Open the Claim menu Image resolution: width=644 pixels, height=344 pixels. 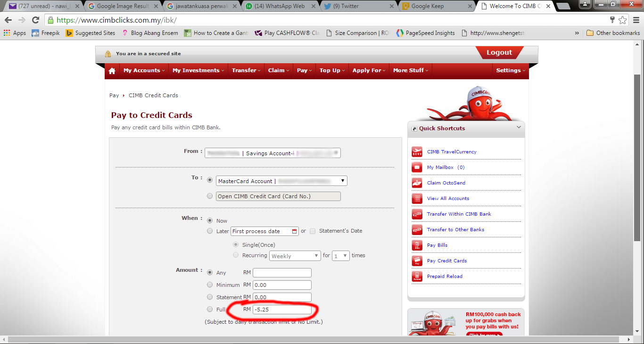[279, 70]
